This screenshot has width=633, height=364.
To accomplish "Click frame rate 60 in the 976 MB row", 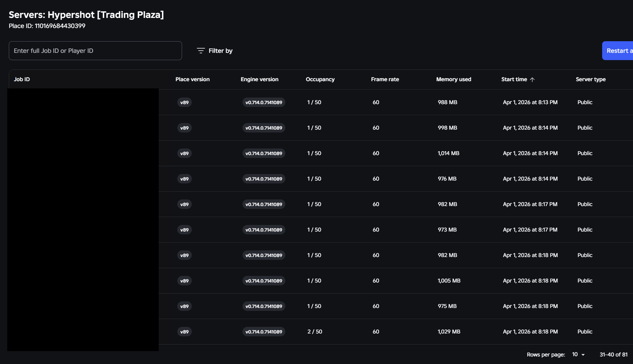I will pyautogui.click(x=376, y=179).
